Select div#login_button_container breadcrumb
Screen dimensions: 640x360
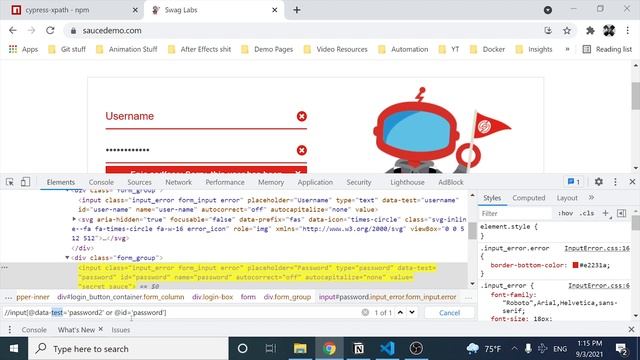click(121, 297)
